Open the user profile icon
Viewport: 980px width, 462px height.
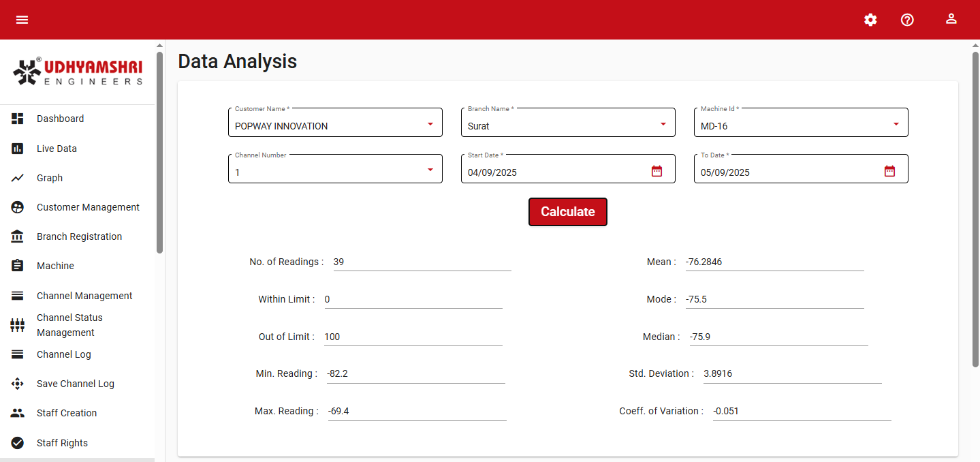click(951, 19)
